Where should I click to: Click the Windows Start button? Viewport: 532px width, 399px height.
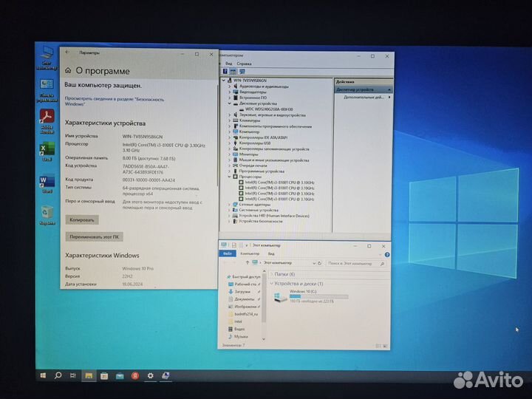[x=44, y=375]
